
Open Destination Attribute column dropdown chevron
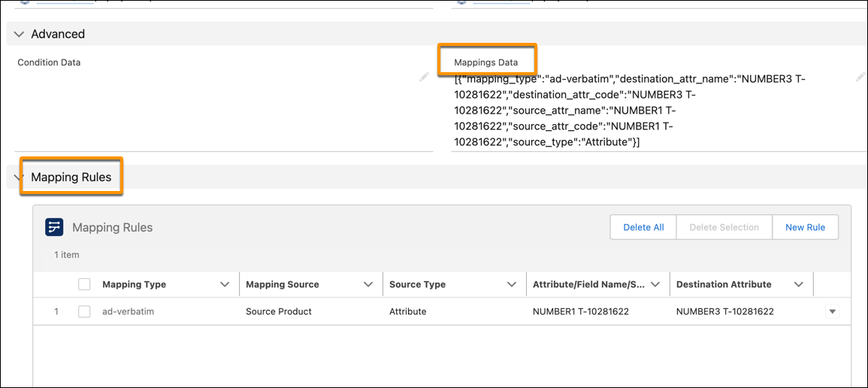tap(799, 284)
